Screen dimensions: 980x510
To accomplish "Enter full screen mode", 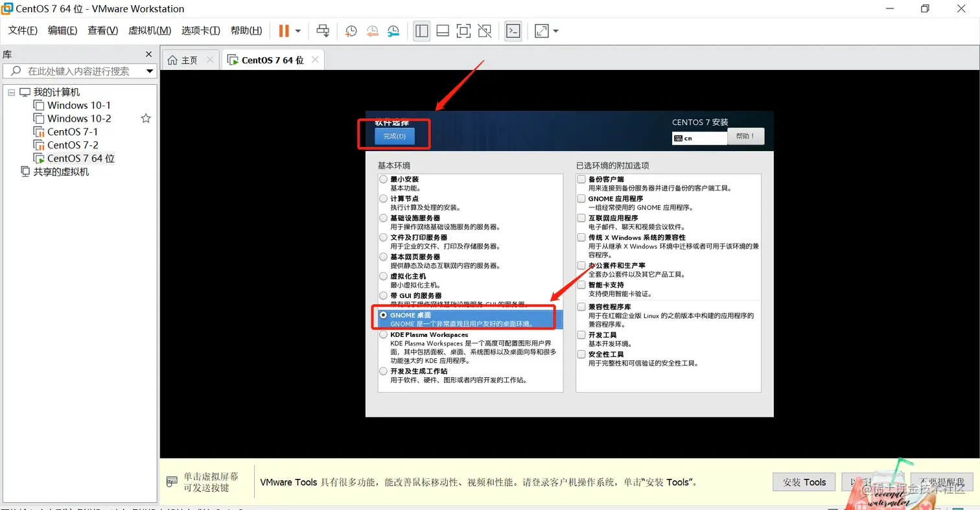I will [x=463, y=30].
